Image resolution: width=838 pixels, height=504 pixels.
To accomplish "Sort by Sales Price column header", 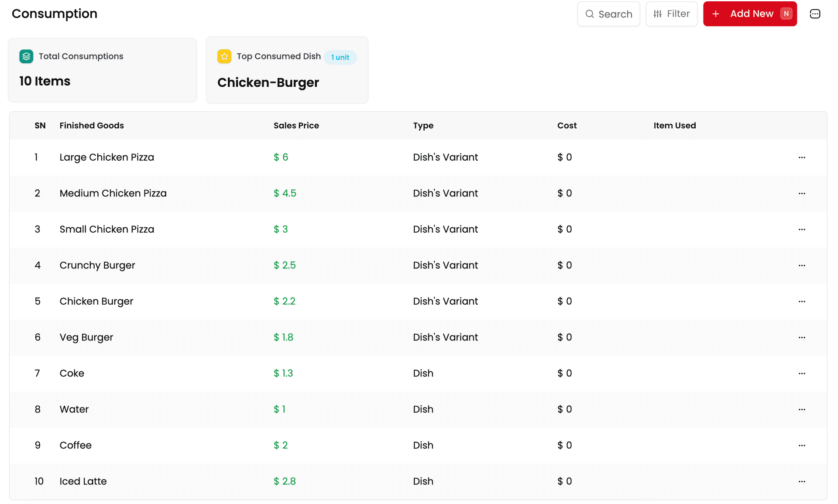I will click(296, 126).
